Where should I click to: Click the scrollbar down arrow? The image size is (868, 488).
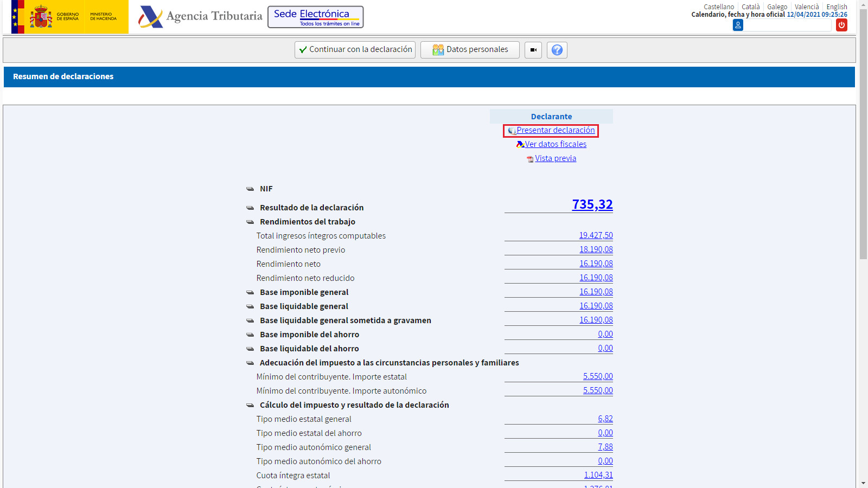point(863,483)
